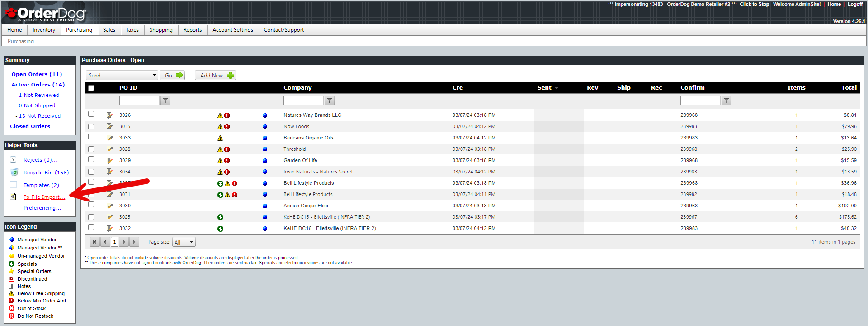The width and height of the screenshot is (868, 326).
Task: Click Company filter text field
Action: [x=303, y=101]
